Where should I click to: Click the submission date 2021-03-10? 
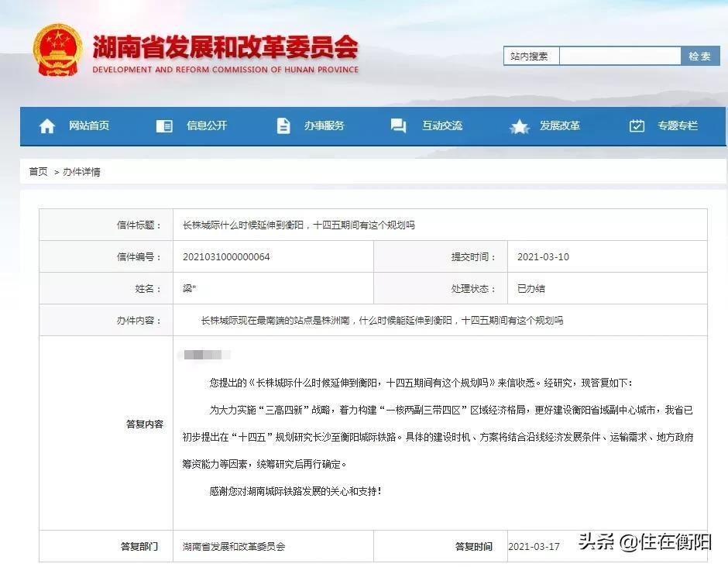click(x=543, y=257)
